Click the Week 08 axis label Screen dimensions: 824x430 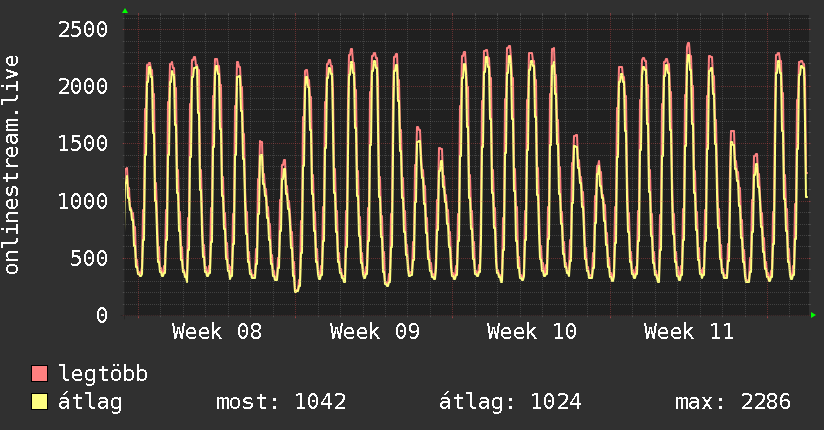[217, 332]
